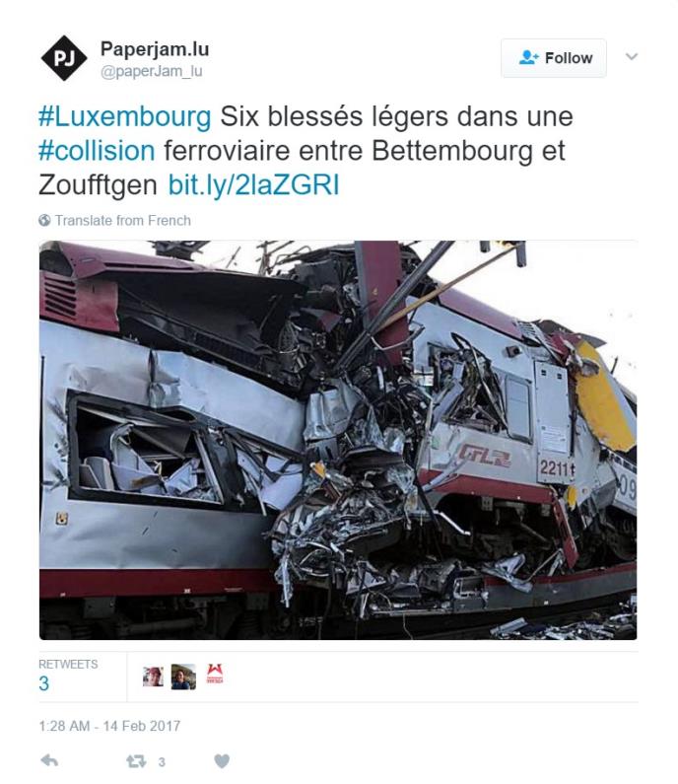Viewport: 678px width, 784px height.
Task: Open the second retweeter's avatar
Action: point(183,677)
